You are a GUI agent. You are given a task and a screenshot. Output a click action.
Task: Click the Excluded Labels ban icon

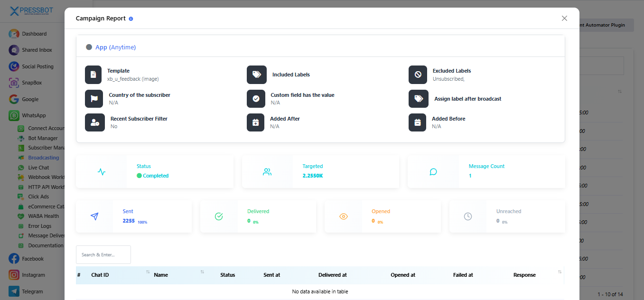point(418,75)
